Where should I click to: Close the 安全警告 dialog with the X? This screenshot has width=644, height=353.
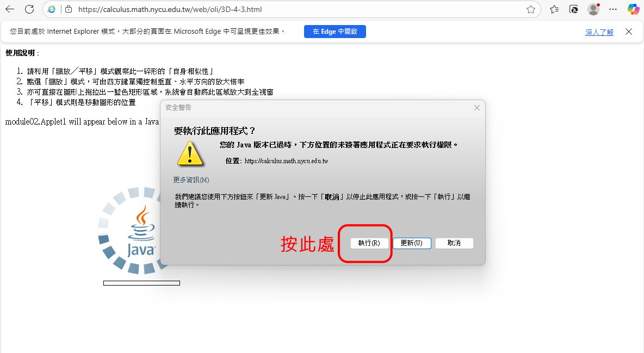(x=477, y=108)
